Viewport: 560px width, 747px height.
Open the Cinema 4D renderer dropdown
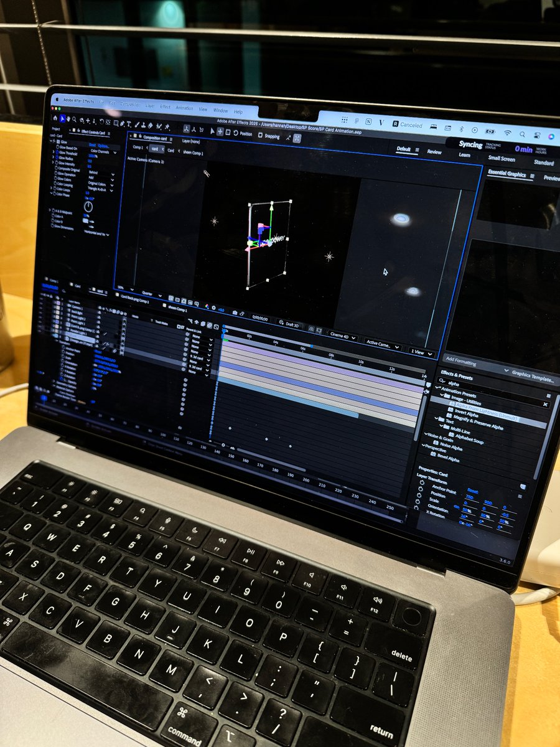342,337
